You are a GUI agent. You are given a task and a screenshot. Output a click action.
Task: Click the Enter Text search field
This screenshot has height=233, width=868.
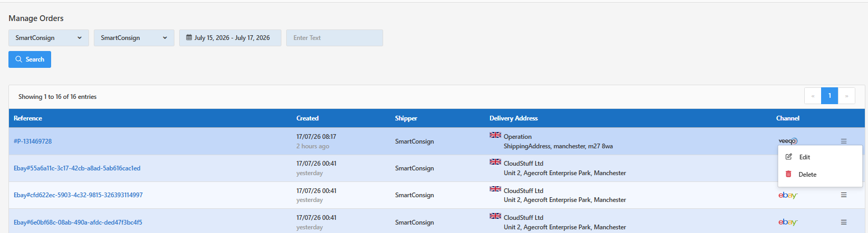click(x=335, y=38)
